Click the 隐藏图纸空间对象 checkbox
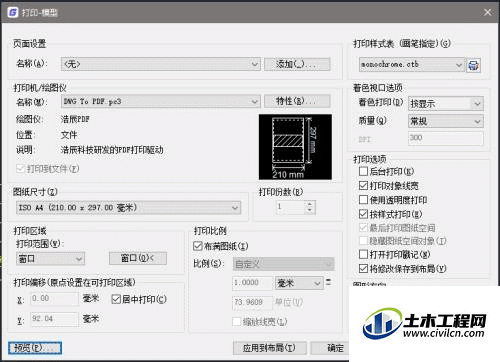Image resolution: width=500 pixels, height=362 pixels. [x=363, y=241]
